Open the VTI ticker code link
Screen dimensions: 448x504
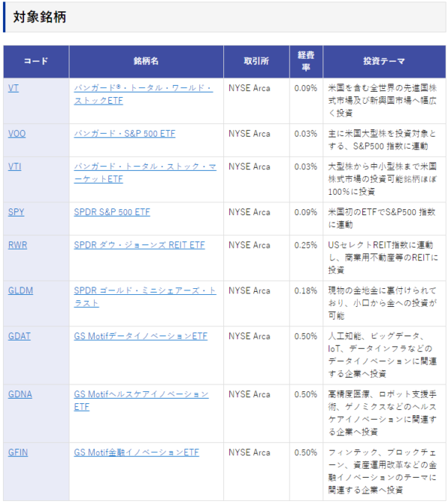14,167
